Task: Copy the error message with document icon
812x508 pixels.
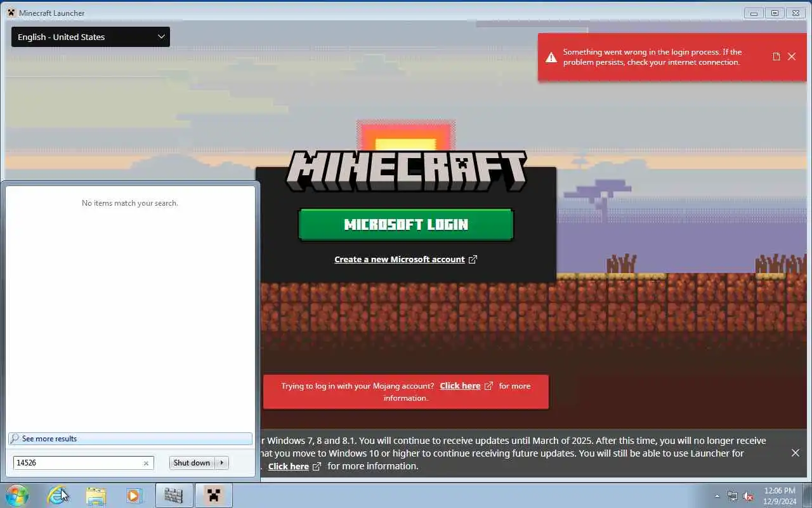Action: point(776,57)
